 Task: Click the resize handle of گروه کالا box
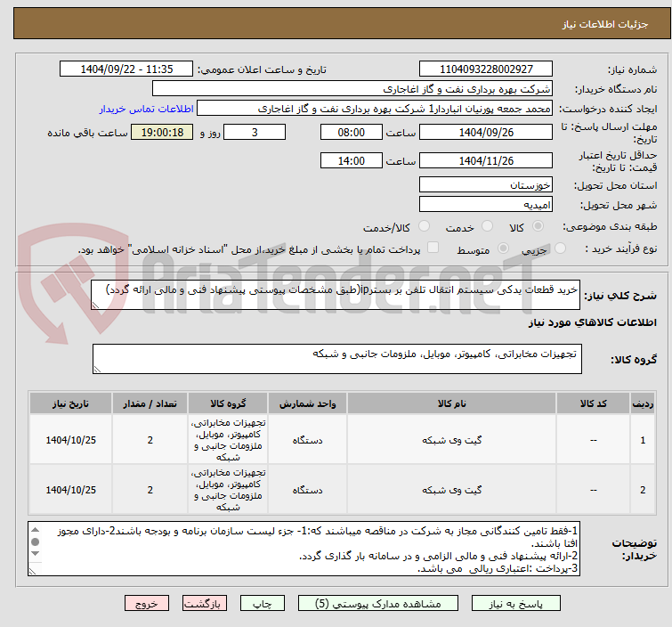[x=97, y=370]
